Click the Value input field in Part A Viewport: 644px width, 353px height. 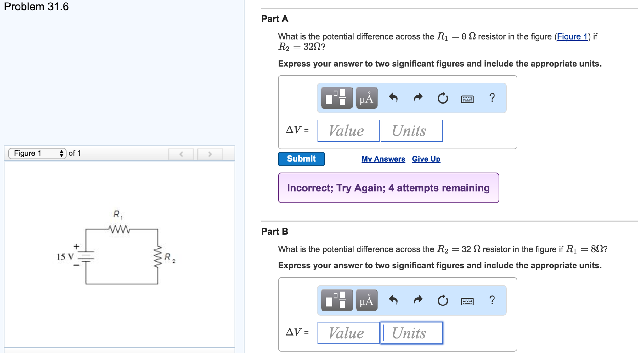click(x=348, y=131)
